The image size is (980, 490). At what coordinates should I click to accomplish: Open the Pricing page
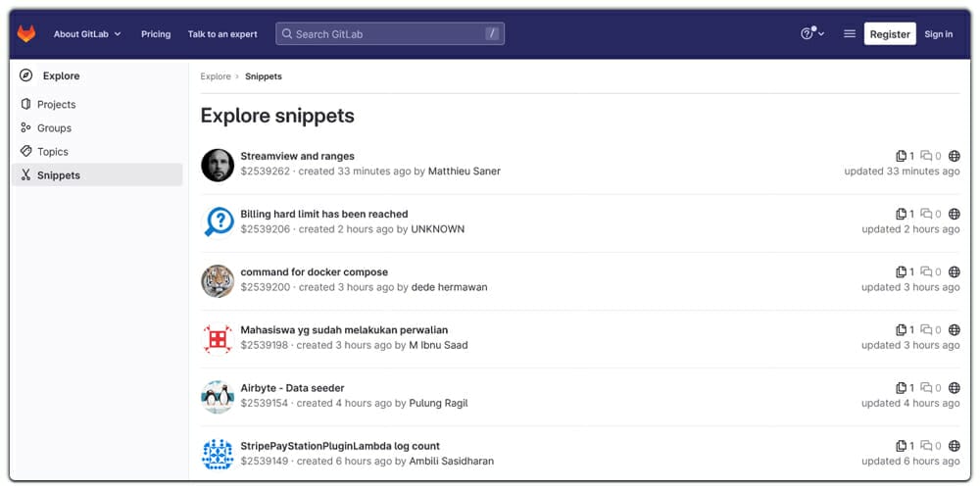click(x=156, y=34)
